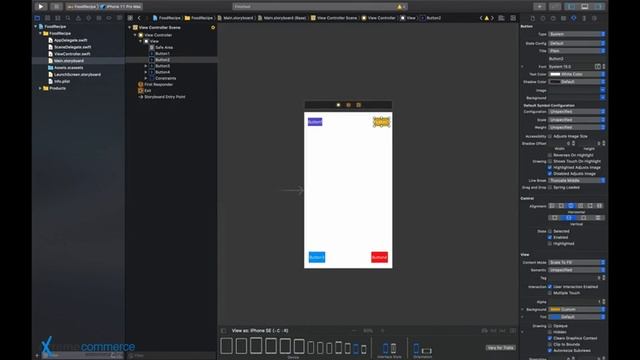640x360 pixels.
Task: Select Safe Area in document outline
Action: coord(164,47)
